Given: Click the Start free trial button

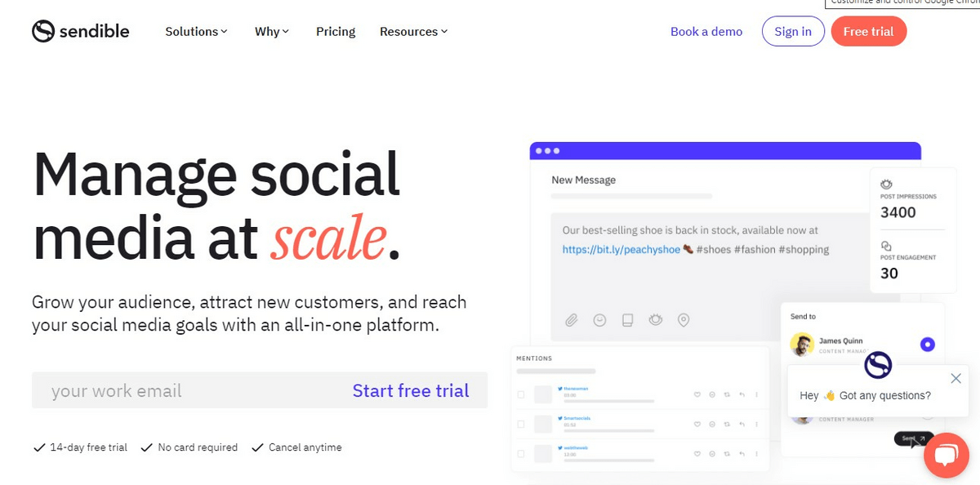Looking at the screenshot, I should pyautogui.click(x=411, y=390).
